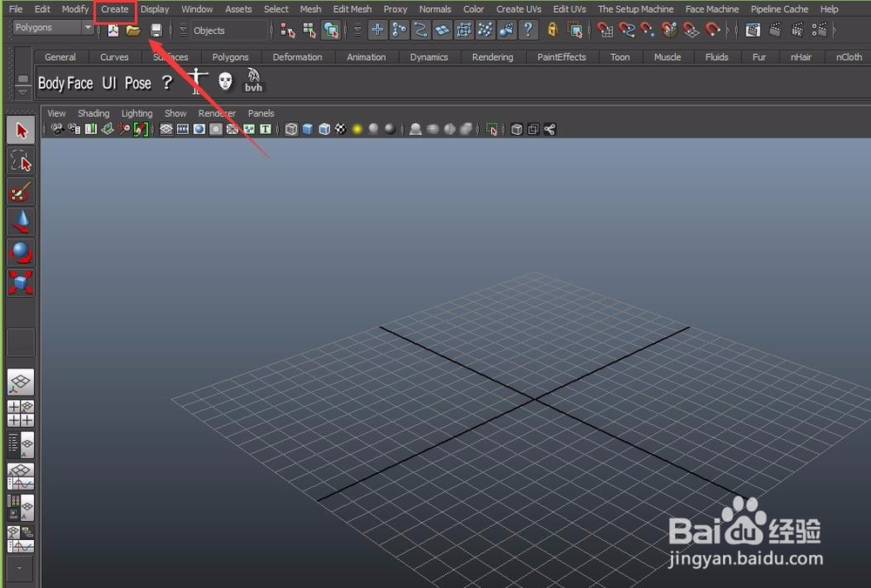Select by component type mode icon
871x588 pixels.
[331, 30]
